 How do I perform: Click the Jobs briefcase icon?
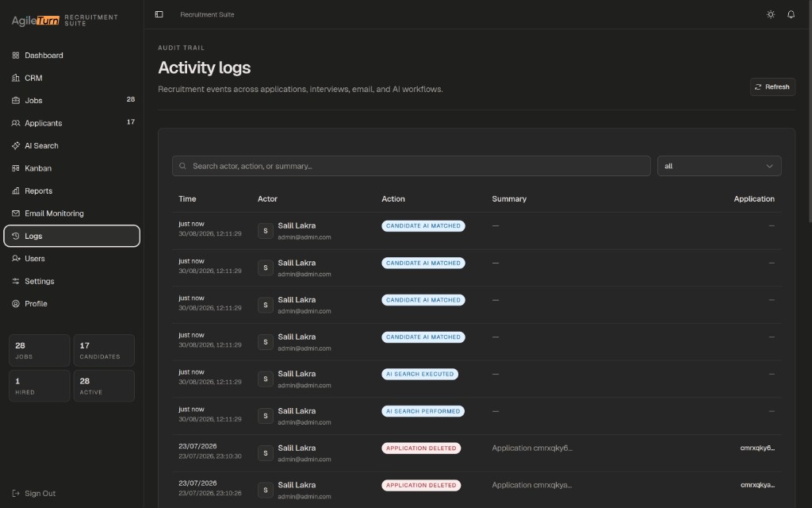(x=16, y=101)
